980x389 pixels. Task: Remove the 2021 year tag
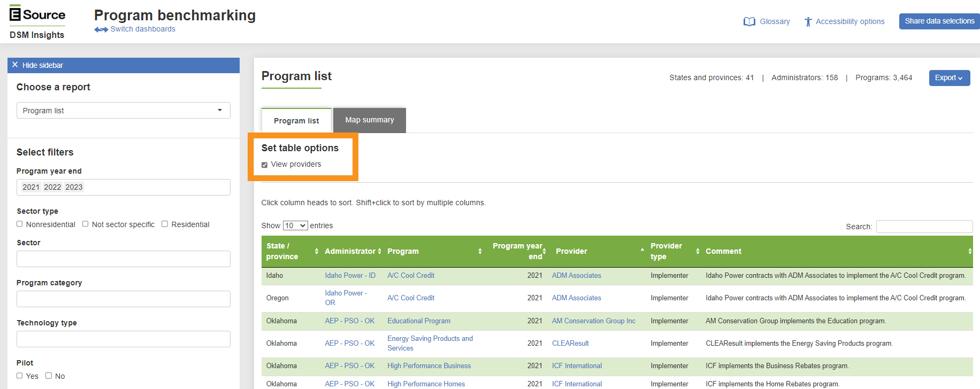tap(31, 187)
